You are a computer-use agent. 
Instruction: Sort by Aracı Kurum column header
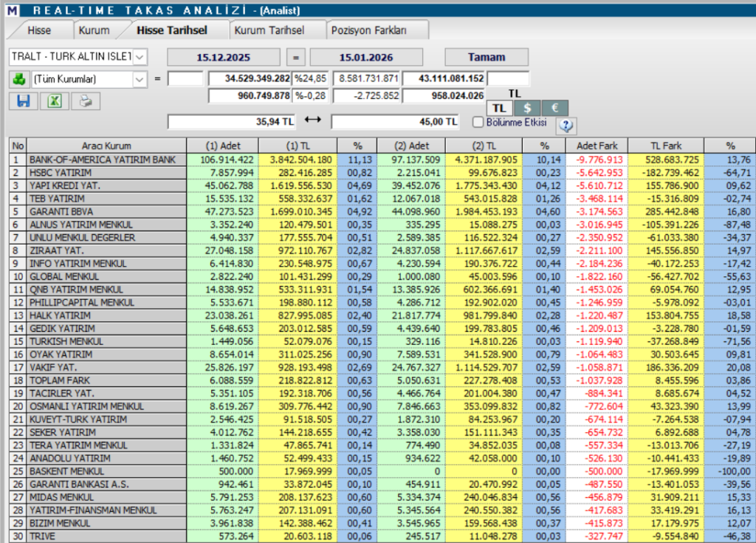[x=106, y=146]
